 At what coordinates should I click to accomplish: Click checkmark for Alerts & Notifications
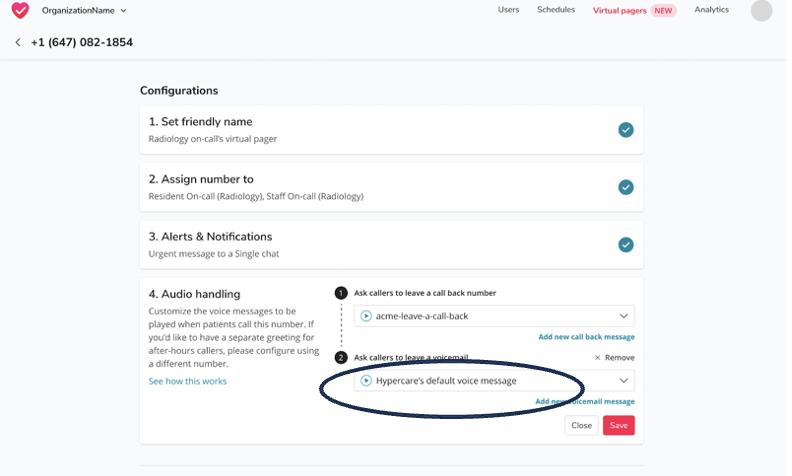point(625,244)
